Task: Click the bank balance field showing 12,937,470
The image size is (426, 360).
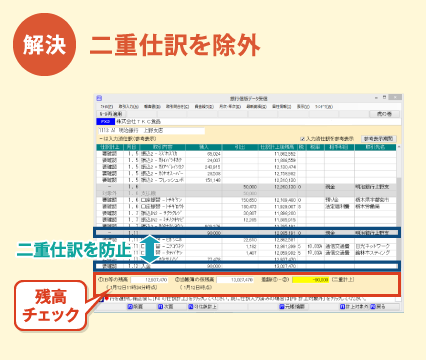Action: point(149,280)
